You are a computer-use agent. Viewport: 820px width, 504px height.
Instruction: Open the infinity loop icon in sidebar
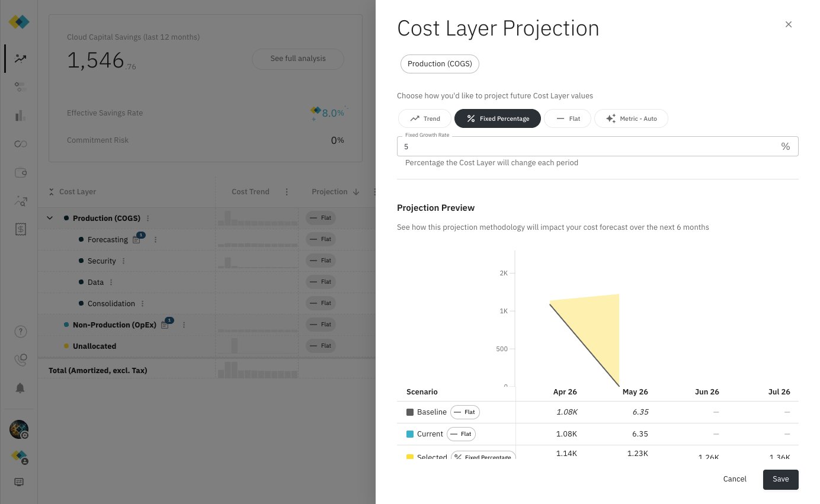pyautogui.click(x=21, y=144)
